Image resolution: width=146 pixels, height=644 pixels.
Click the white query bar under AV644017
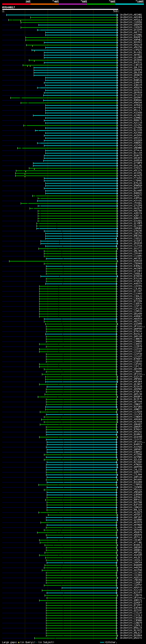tap(60, 9)
